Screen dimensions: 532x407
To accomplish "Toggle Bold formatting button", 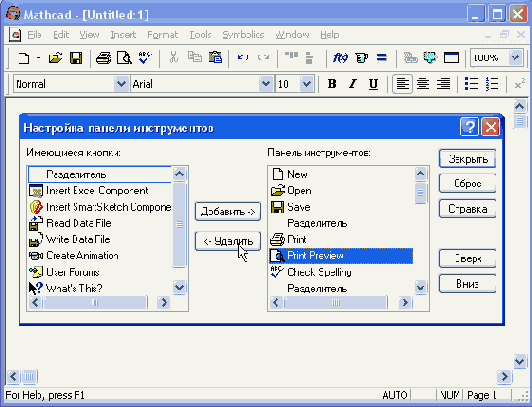I will tap(332, 83).
